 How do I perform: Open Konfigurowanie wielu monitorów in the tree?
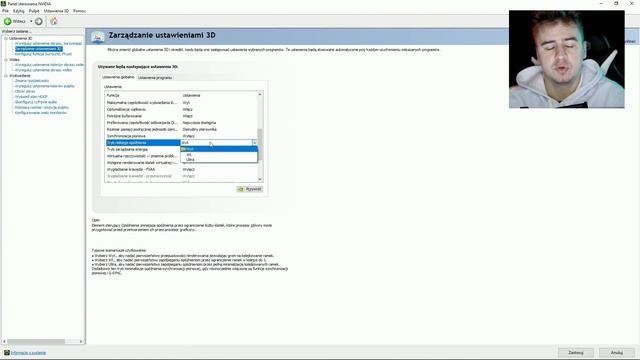[40, 113]
